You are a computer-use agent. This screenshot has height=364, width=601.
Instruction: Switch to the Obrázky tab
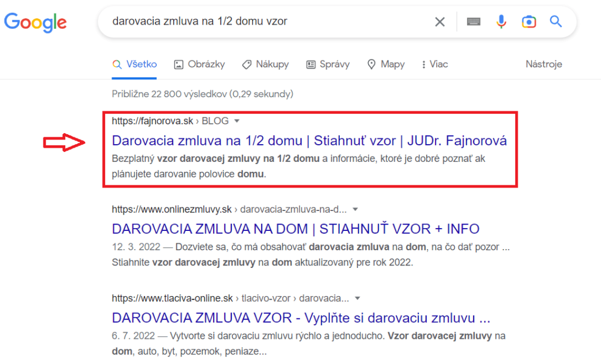coord(200,64)
